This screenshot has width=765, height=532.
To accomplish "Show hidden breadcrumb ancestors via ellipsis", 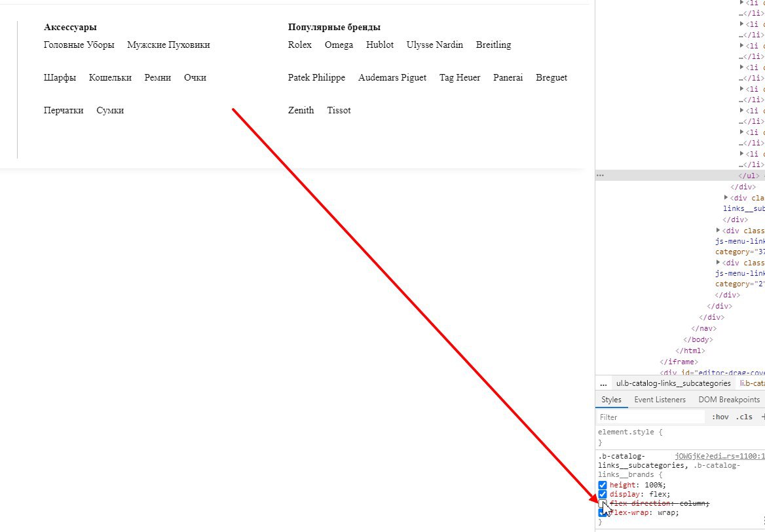I will [x=603, y=384].
